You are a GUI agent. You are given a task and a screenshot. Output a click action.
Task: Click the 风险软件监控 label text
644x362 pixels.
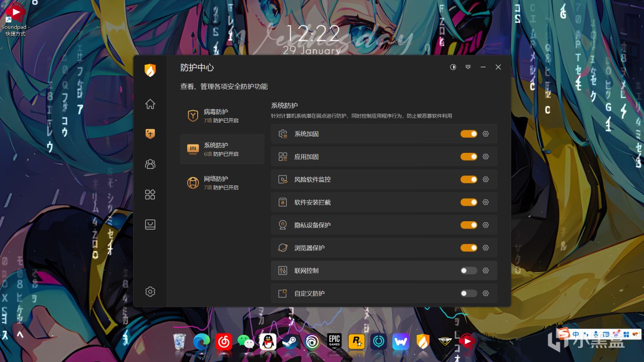[x=312, y=179]
